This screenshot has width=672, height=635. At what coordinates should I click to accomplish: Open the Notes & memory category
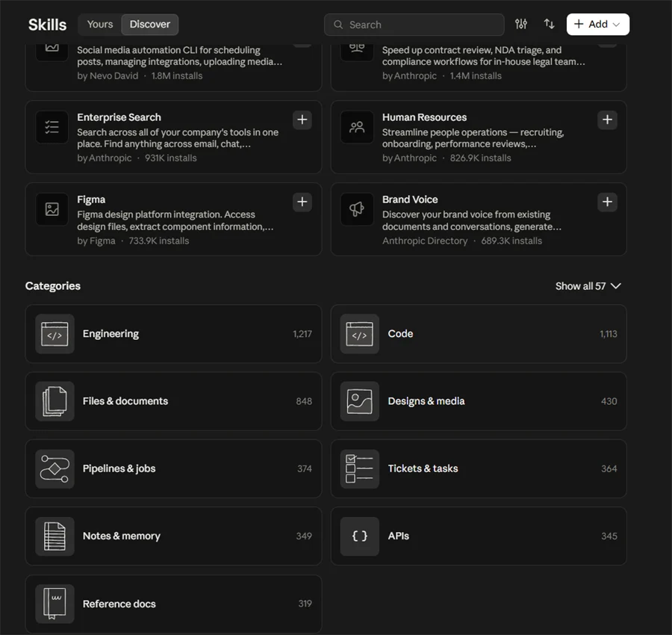tap(173, 536)
